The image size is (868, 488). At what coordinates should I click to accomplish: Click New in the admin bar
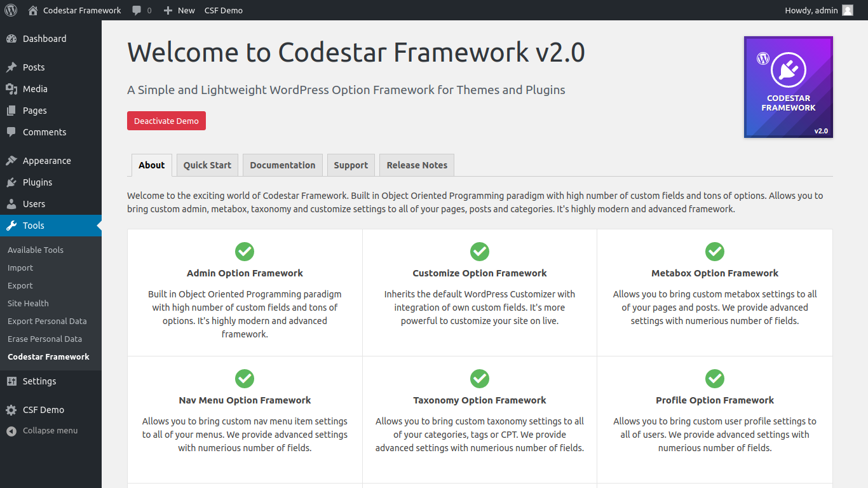(186, 10)
